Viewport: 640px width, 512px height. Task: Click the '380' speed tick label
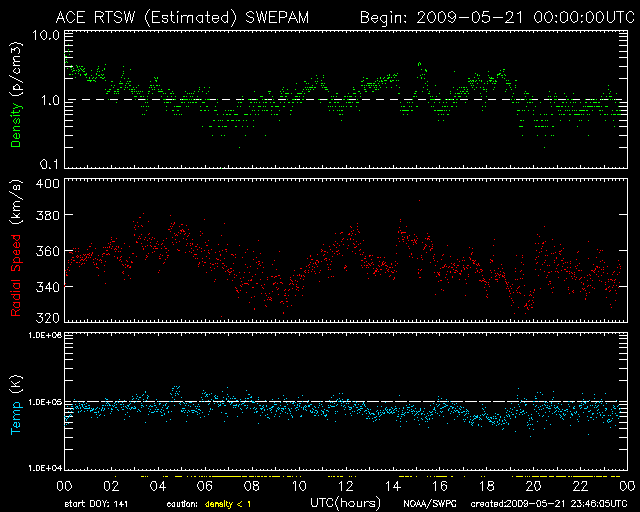[47, 216]
